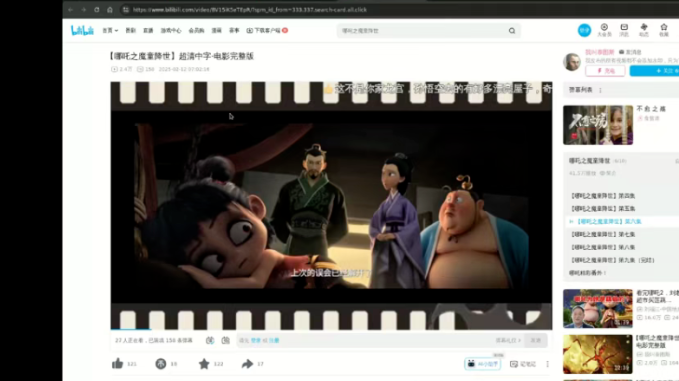This screenshot has height=381, width=679.
Task: Open the 动态 feed icon
Action: click(x=644, y=30)
